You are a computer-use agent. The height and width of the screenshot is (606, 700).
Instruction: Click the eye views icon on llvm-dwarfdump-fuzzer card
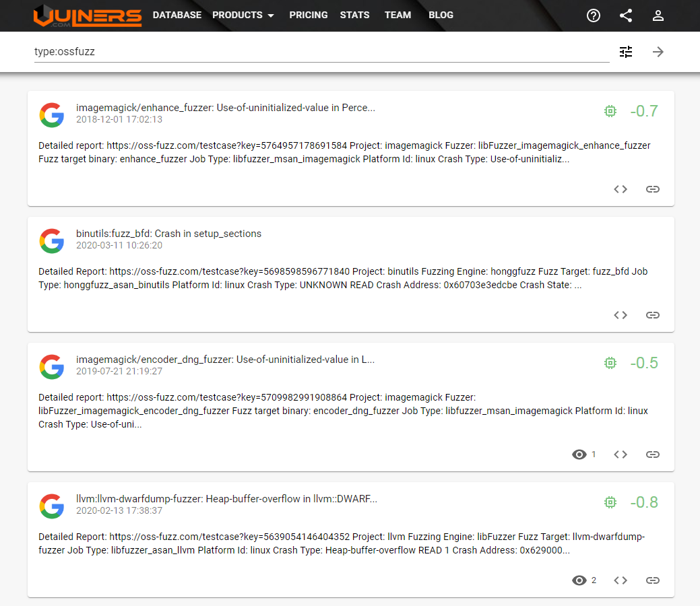[579, 580]
